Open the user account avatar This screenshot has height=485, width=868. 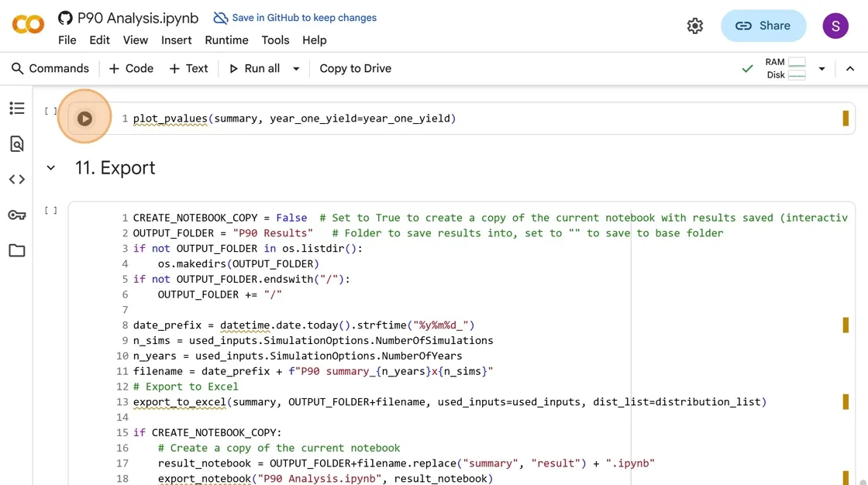click(x=835, y=26)
